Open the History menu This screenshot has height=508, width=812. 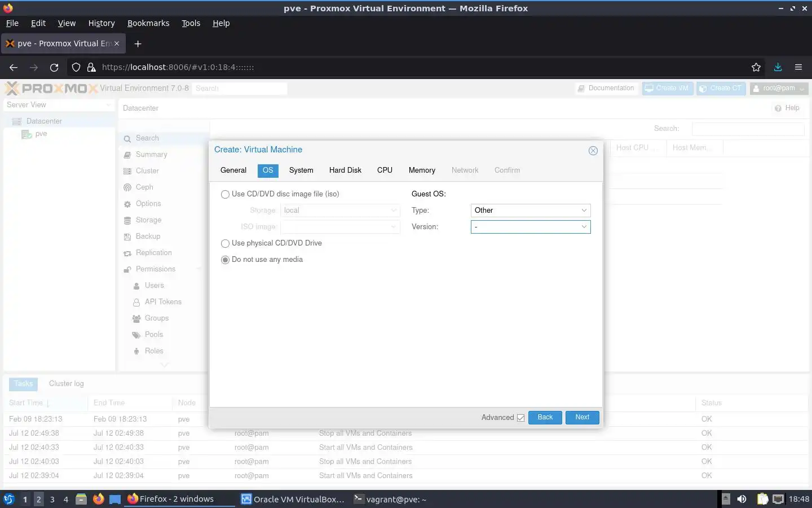point(101,23)
